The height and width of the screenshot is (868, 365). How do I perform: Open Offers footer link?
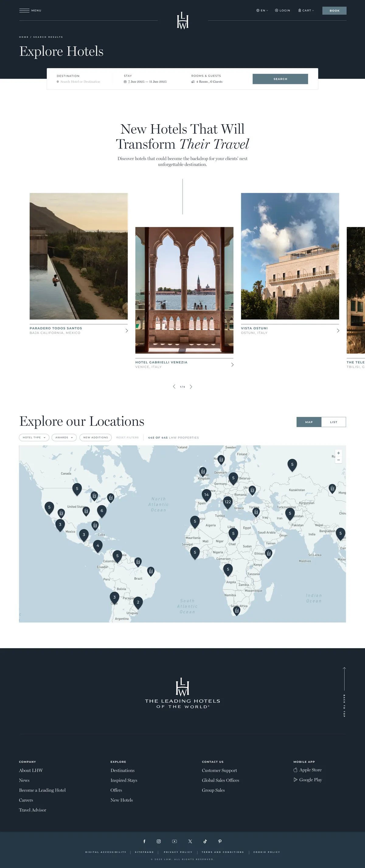pos(116,790)
